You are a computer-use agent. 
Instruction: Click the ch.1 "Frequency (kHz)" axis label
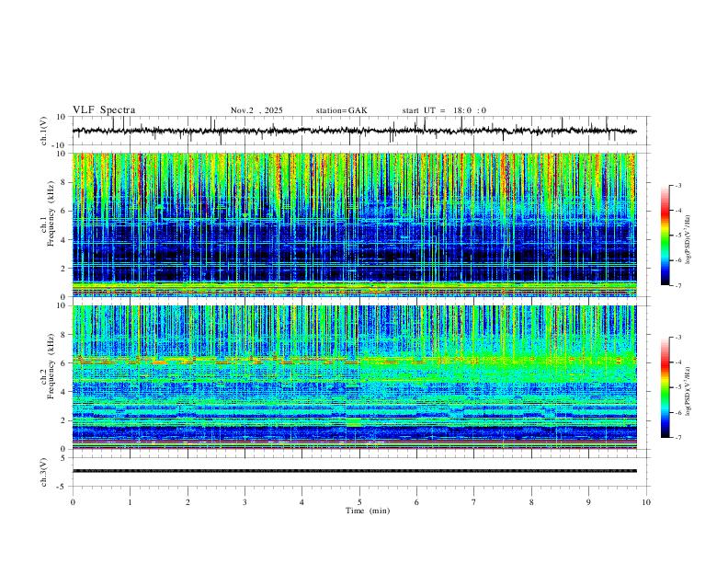pos(51,213)
